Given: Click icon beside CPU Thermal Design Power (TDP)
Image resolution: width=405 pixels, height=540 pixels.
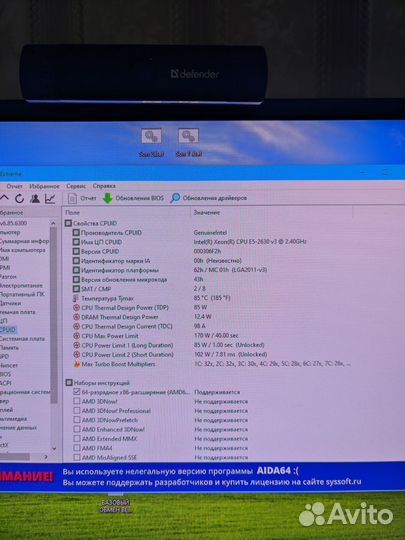Looking at the screenshot, I should coord(76,308).
